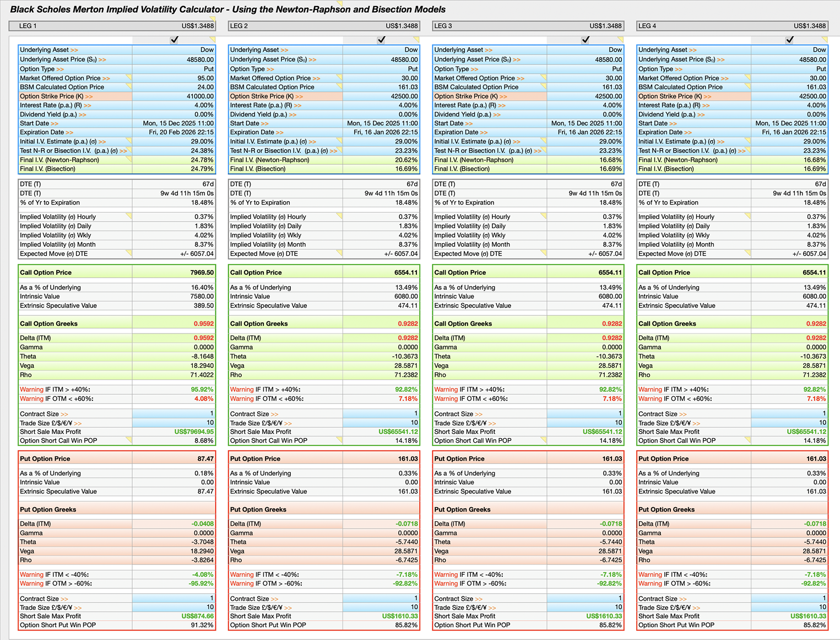Toggle the LEG 1 enable checkbox
The image size is (840, 640).
click(174, 40)
